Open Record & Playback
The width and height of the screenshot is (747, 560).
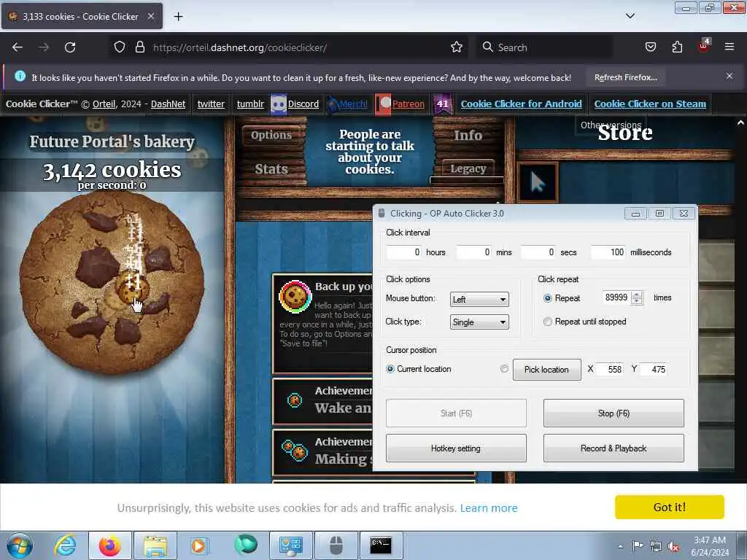(614, 448)
